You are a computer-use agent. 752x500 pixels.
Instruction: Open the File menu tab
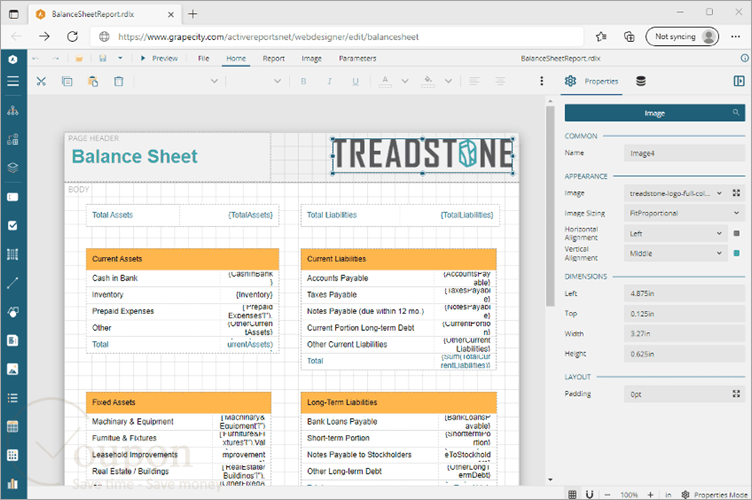tap(203, 58)
